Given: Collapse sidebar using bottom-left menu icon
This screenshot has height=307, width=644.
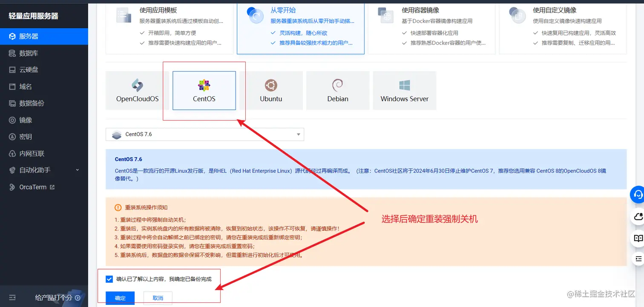Looking at the screenshot, I should click(12, 298).
